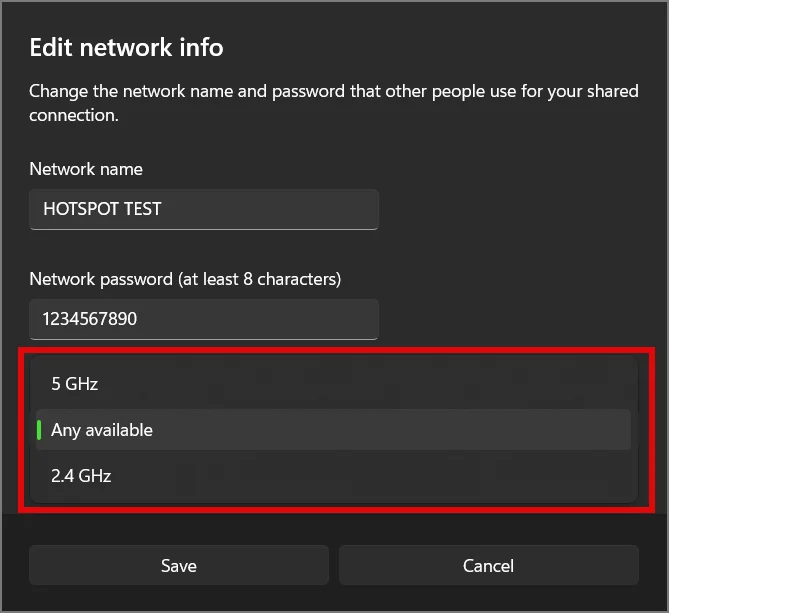Click the Network password label text
The width and height of the screenshot is (800, 613).
pos(185,279)
